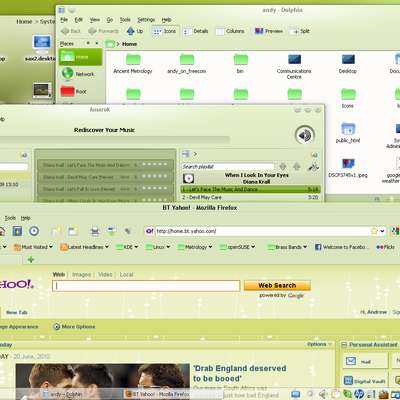Open 'Drab England deserved to be booed' headline
This screenshot has width=400, height=400.
coord(240,373)
